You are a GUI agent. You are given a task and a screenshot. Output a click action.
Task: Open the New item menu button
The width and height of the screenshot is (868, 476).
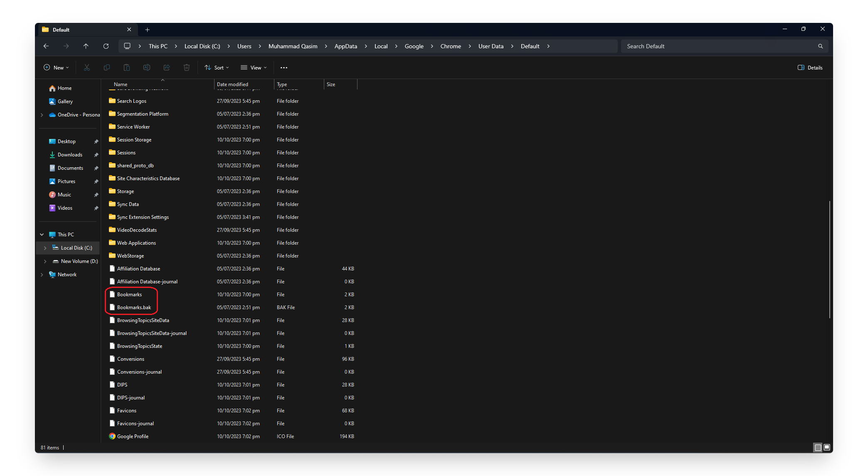(x=56, y=67)
